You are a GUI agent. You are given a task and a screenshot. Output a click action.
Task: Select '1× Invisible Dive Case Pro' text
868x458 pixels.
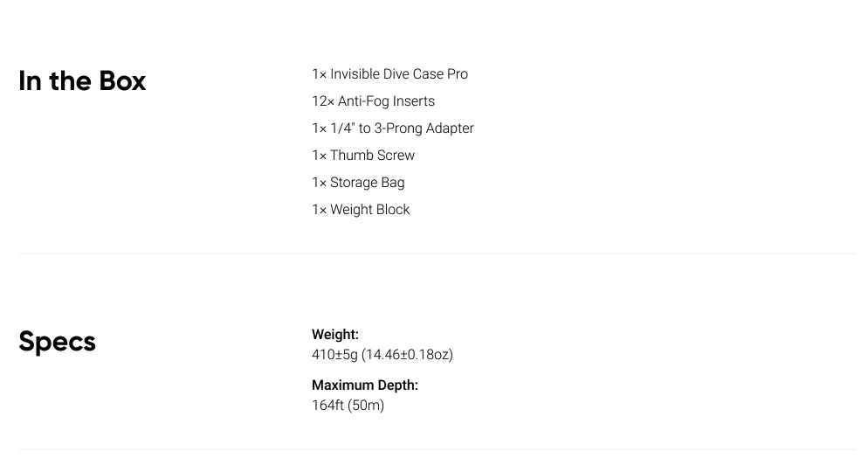pyautogui.click(x=389, y=74)
